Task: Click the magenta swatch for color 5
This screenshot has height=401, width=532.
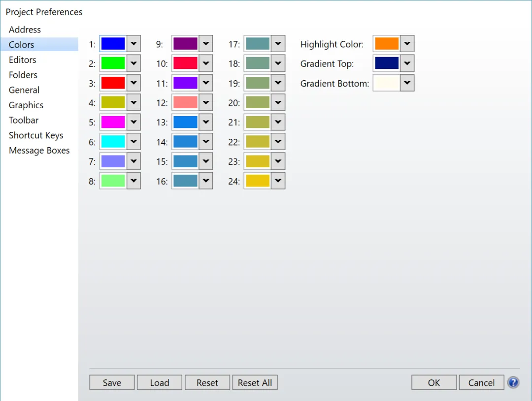Action: 113,122
